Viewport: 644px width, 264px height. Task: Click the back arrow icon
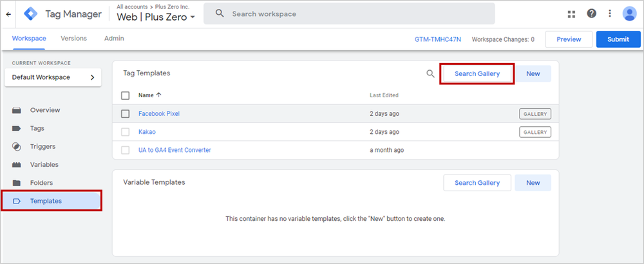point(8,14)
